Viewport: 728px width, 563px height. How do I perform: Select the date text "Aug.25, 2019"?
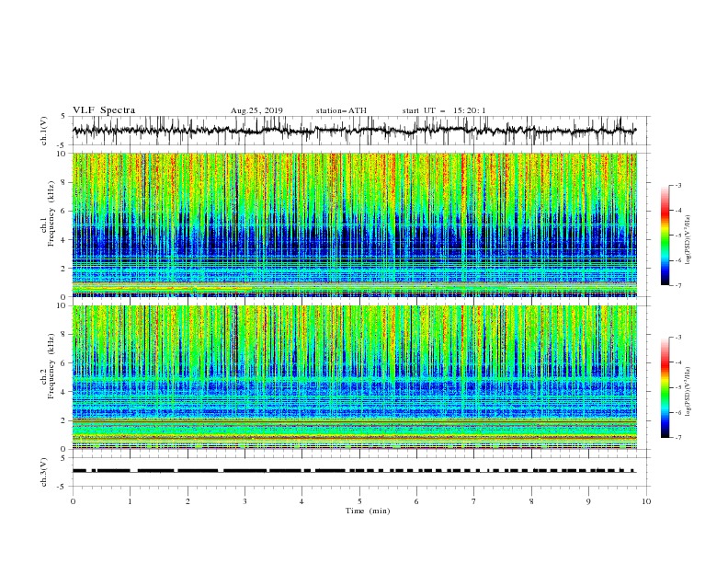coord(256,110)
